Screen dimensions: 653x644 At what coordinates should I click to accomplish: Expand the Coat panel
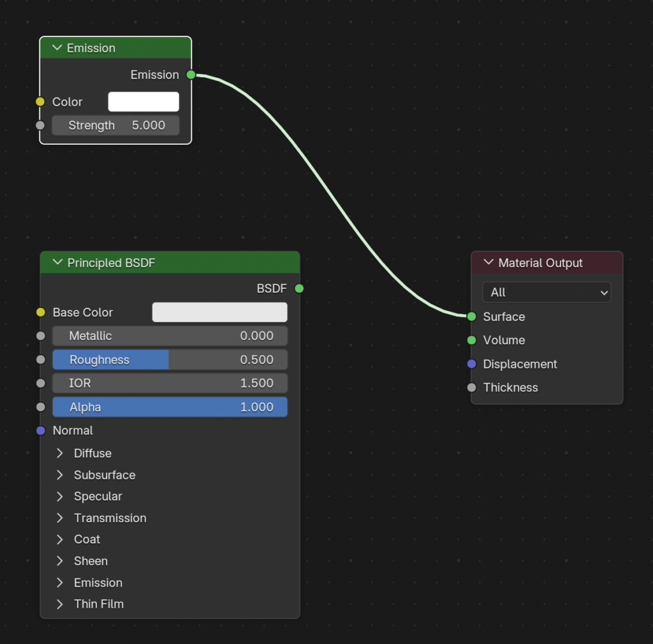click(60, 539)
